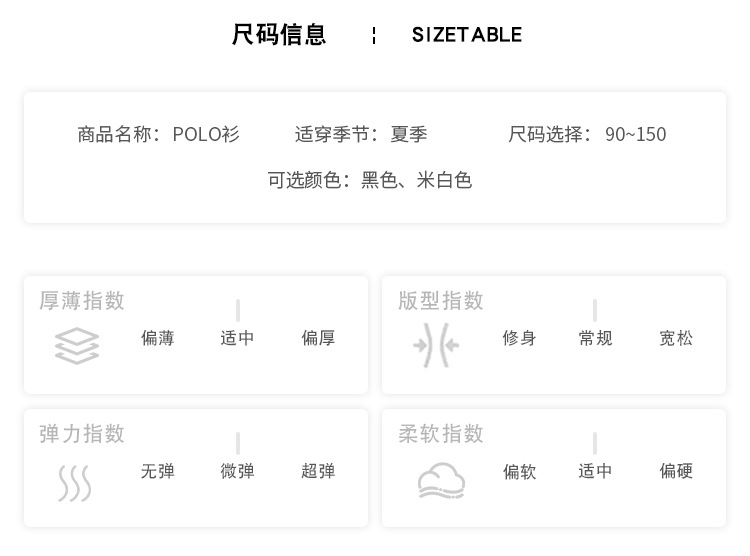Screen dimensions: 750x556
Task: Choose 修身 fit type
Action: (519, 338)
